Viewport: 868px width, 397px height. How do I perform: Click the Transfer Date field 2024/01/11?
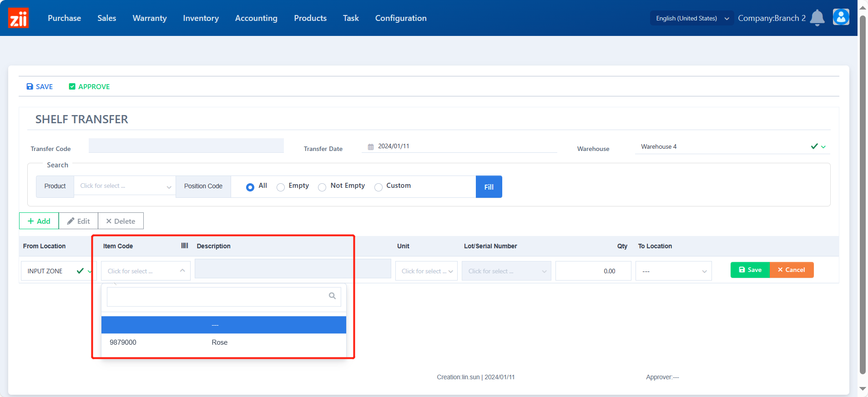coord(459,146)
